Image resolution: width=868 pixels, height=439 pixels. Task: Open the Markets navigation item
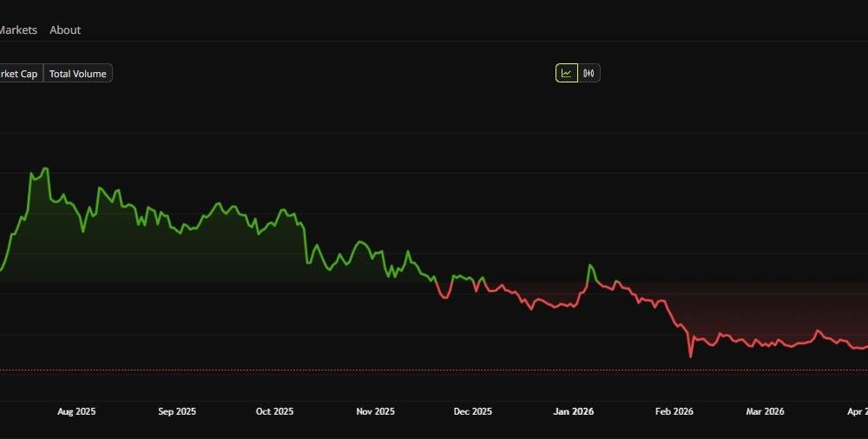pos(17,29)
